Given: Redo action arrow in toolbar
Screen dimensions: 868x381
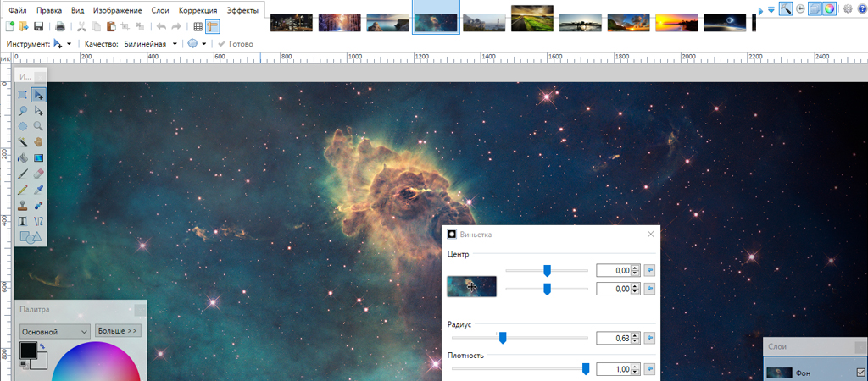Looking at the screenshot, I should (176, 26).
